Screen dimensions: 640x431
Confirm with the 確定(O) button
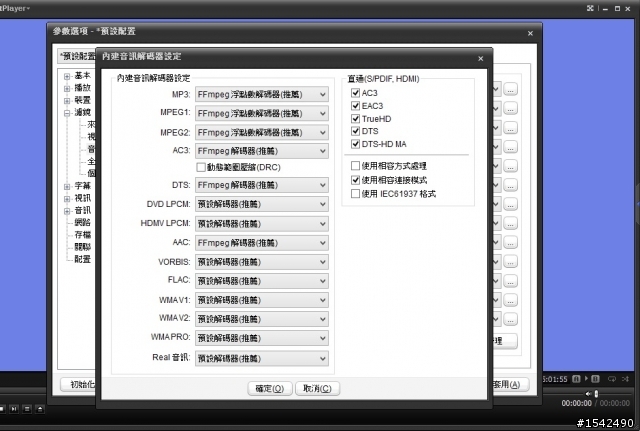point(270,389)
